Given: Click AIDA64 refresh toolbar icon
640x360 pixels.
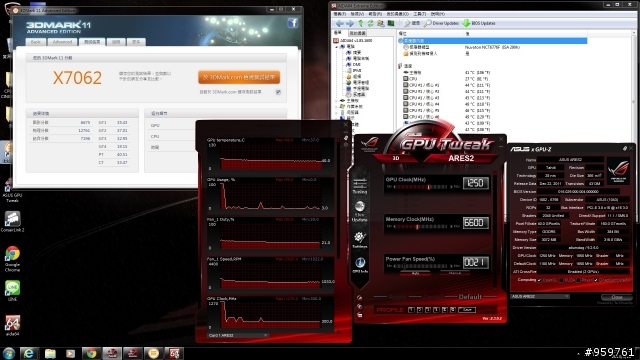Looking at the screenshot, I should 371,24.
